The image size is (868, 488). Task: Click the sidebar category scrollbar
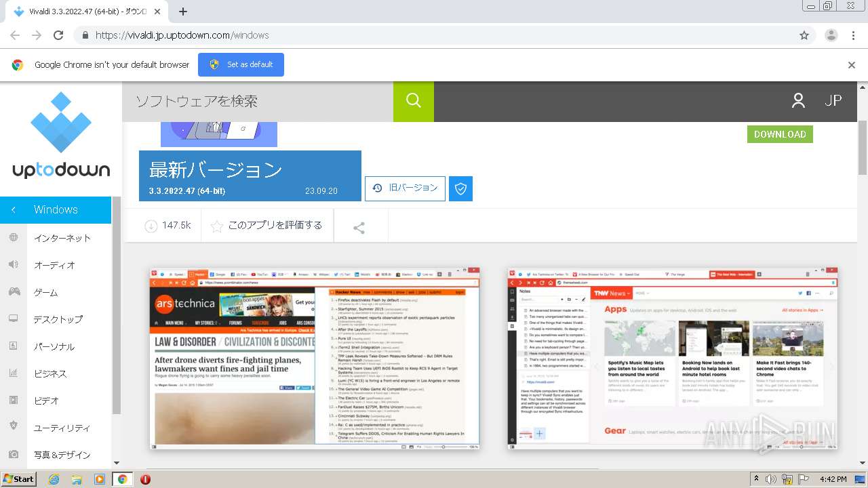pyautogui.click(x=116, y=305)
